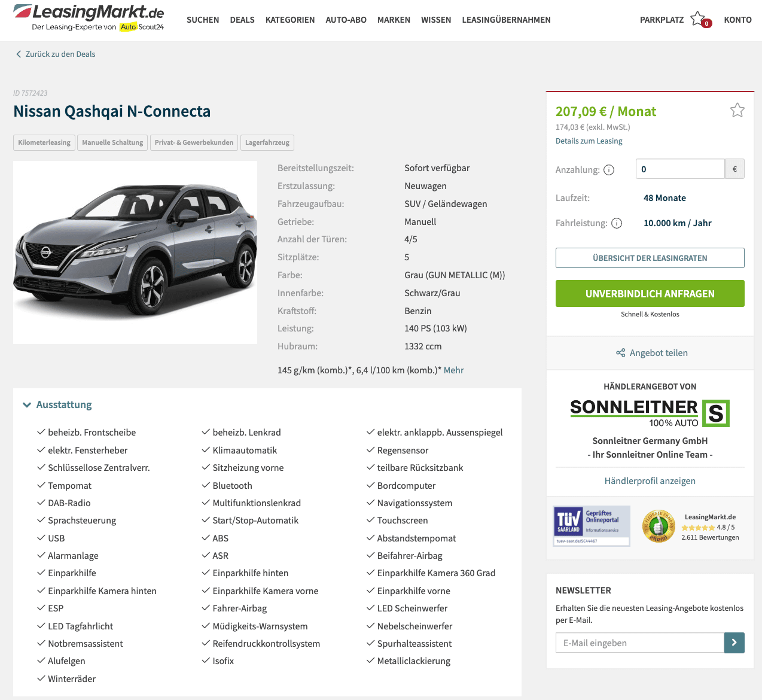762x700 pixels.
Task: Open the KONTO menu
Action: pyautogui.click(x=737, y=20)
